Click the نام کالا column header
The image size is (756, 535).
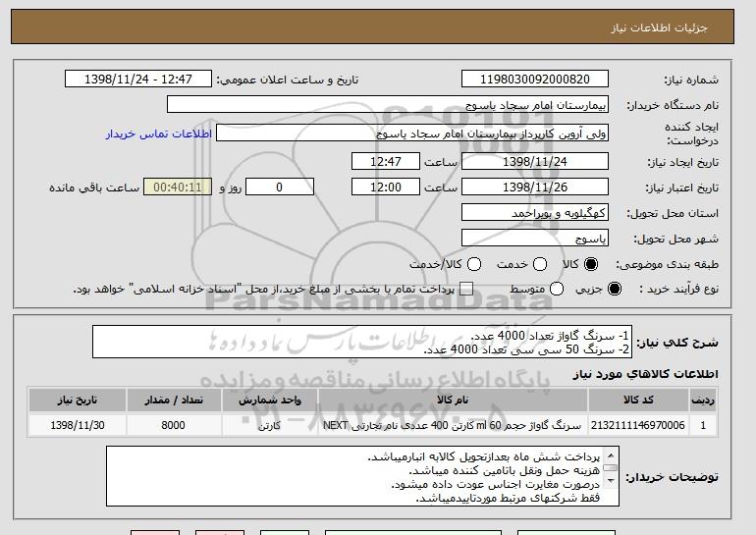point(453,401)
